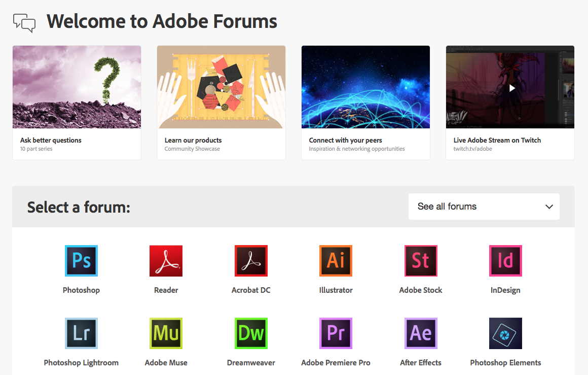Screen dimensions: 588x375
Task: Click the 'Select a forum:' heading
Action: [x=79, y=207]
